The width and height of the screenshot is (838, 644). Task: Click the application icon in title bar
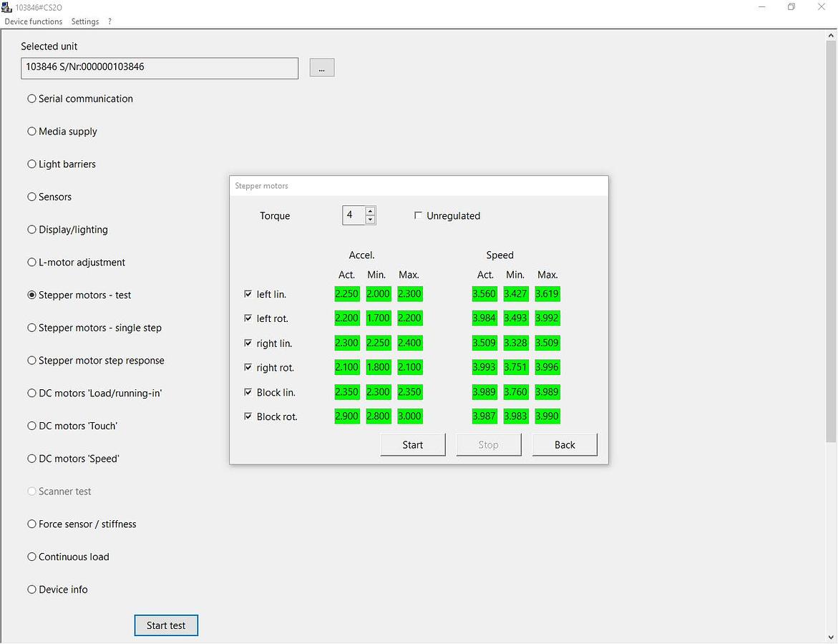pyautogui.click(x=7, y=7)
